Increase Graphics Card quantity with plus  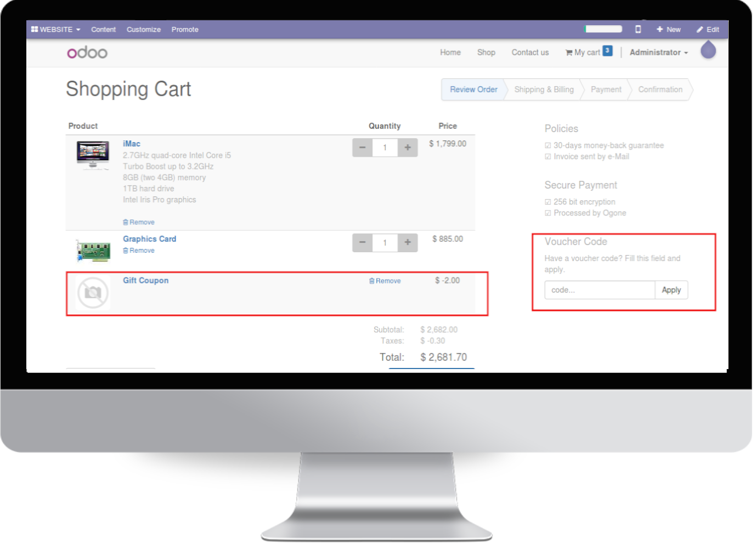(x=408, y=243)
